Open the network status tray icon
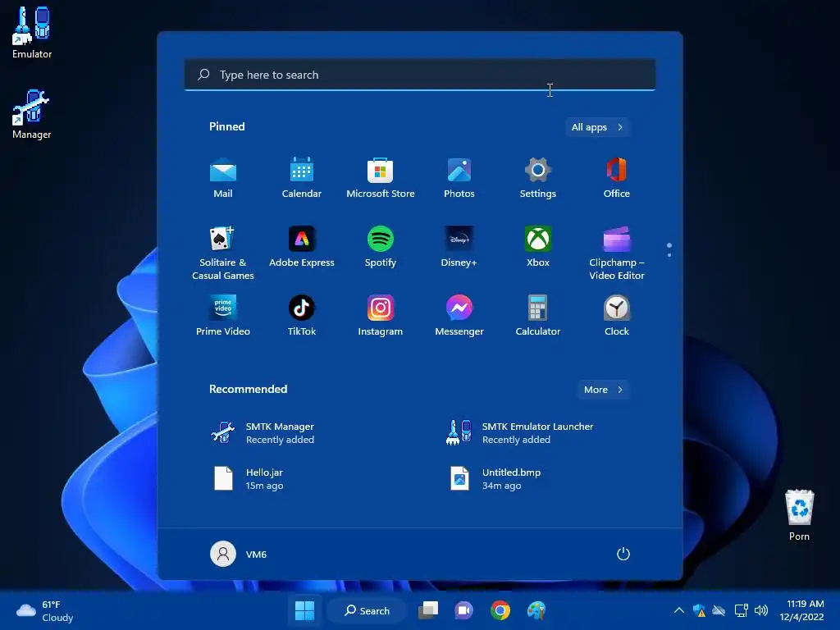 click(x=741, y=610)
